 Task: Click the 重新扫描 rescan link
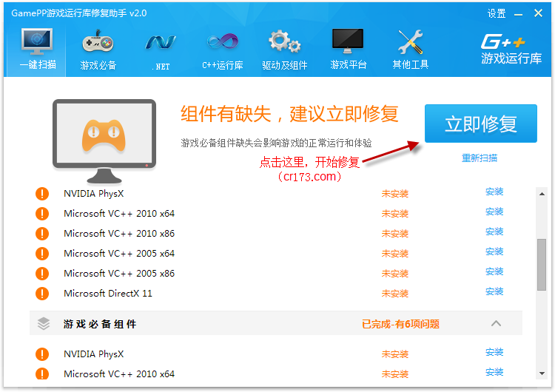480,158
